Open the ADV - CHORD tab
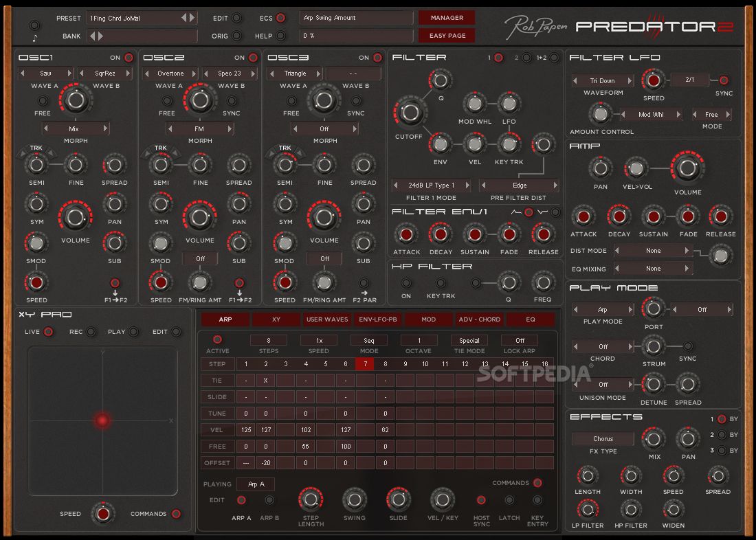 point(479,319)
